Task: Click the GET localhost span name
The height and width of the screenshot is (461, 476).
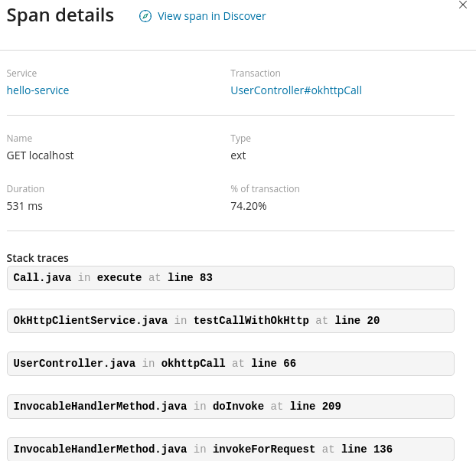Action: coord(40,155)
